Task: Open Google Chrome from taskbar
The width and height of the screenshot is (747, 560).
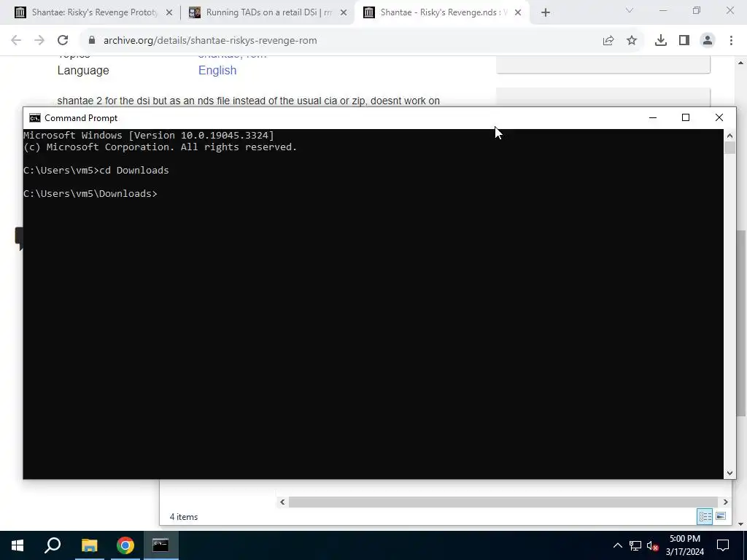Action: (x=125, y=545)
